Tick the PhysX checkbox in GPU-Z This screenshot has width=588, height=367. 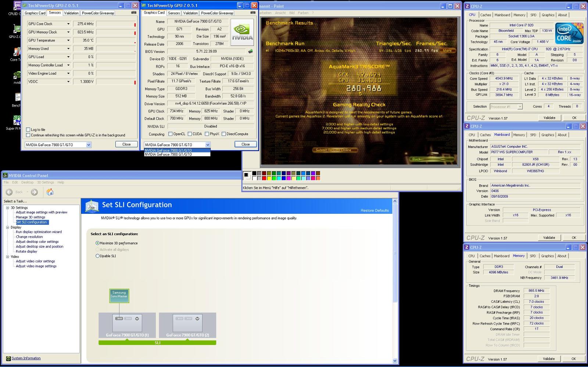[x=207, y=134]
